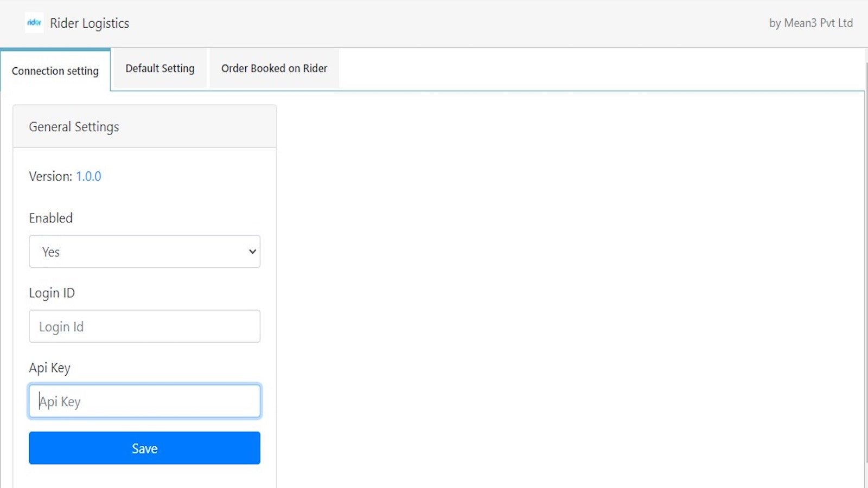The height and width of the screenshot is (488, 868).
Task: Change Enabled from Yes to another option
Action: point(144,251)
